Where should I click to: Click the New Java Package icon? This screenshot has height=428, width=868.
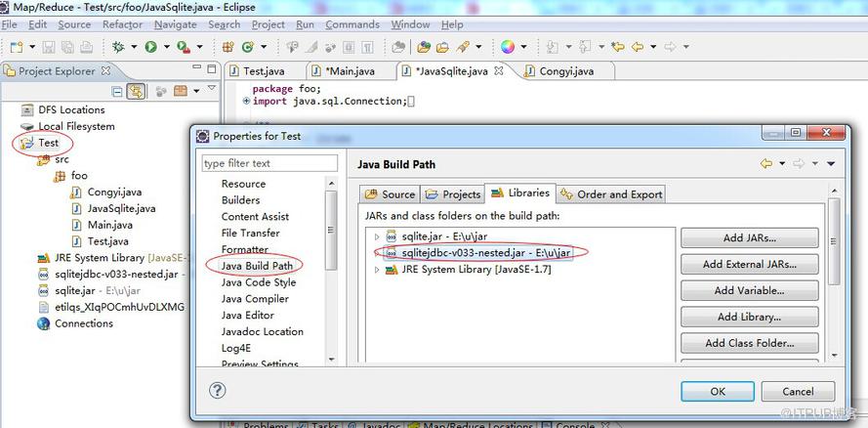[x=227, y=47]
